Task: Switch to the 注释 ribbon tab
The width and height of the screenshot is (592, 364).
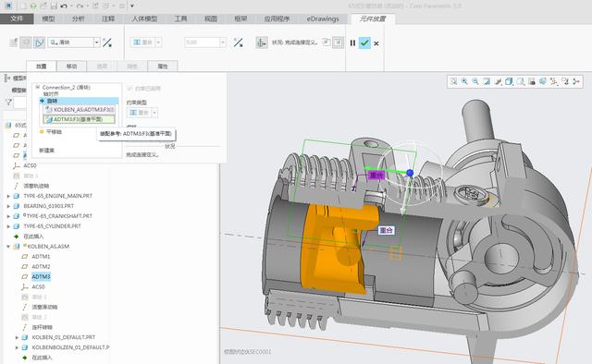Action: pyautogui.click(x=108, y=18)
